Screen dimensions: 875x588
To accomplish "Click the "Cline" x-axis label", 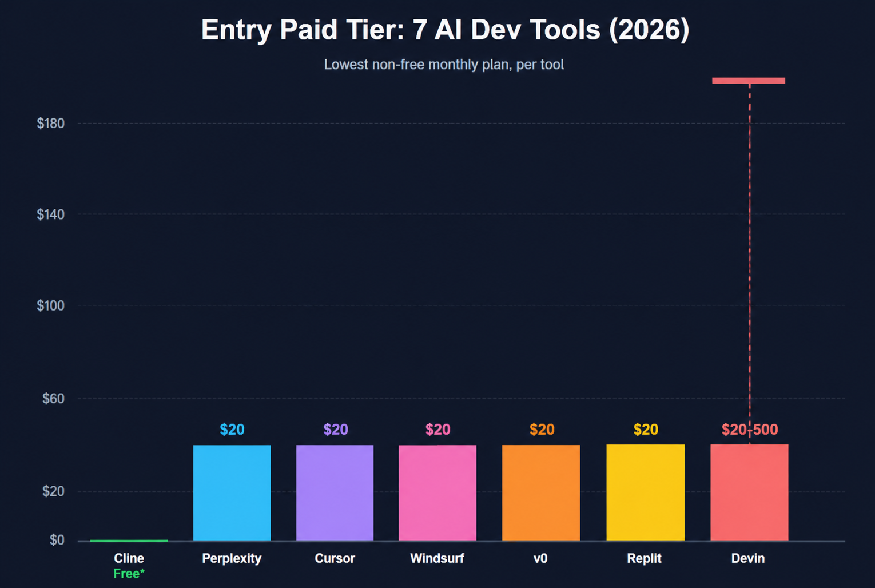I will [x=129, y=558].
